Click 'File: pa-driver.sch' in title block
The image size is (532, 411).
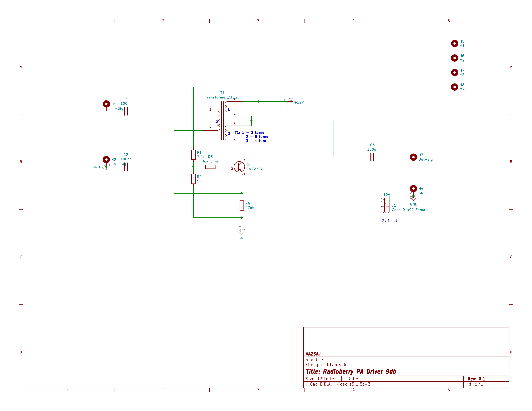326,365
